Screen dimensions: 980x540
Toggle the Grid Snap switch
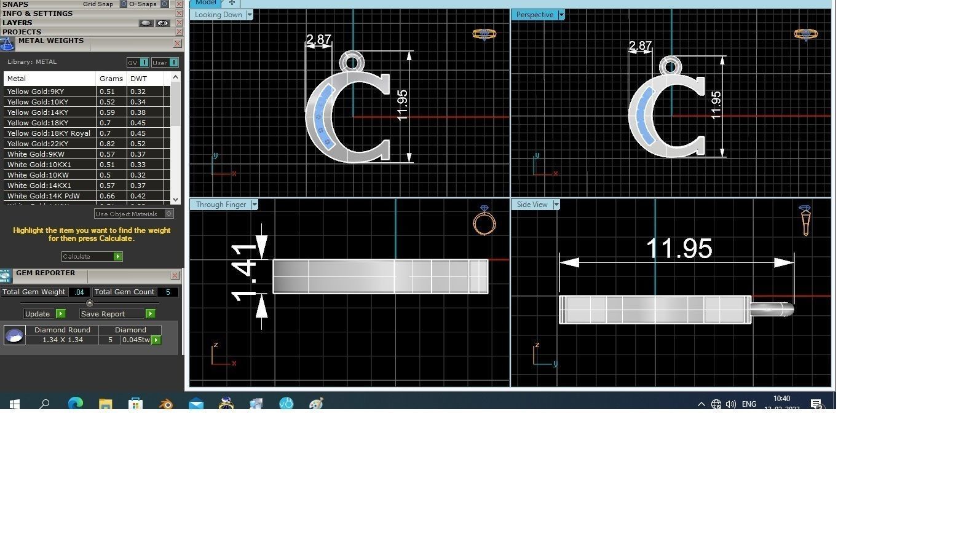click(123, 4)
